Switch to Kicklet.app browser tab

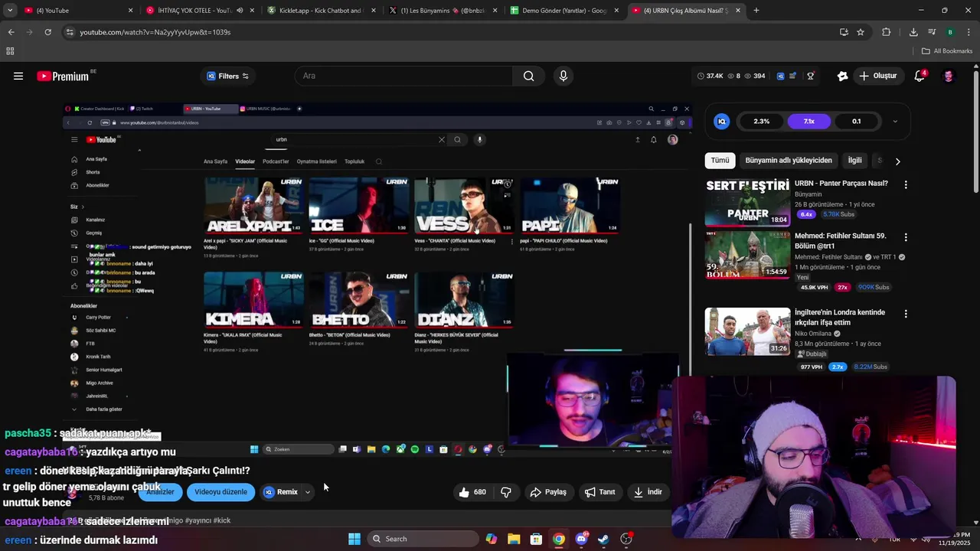pyautogui.click(x=321, y=10)
